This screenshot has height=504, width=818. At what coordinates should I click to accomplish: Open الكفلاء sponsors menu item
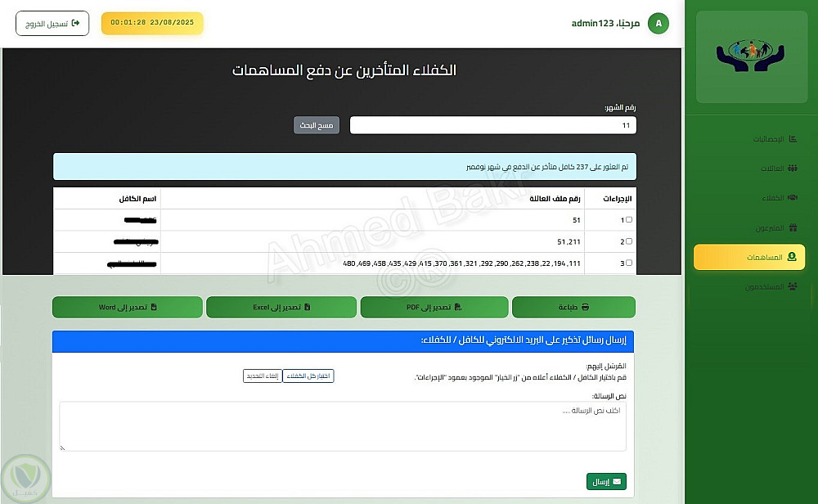[x=779, y=198]
